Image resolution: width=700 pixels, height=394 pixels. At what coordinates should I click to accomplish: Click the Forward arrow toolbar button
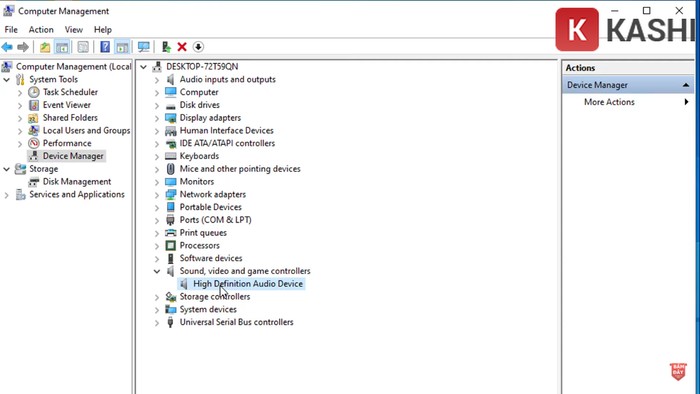pyautogui.click(x=23, y=47)
